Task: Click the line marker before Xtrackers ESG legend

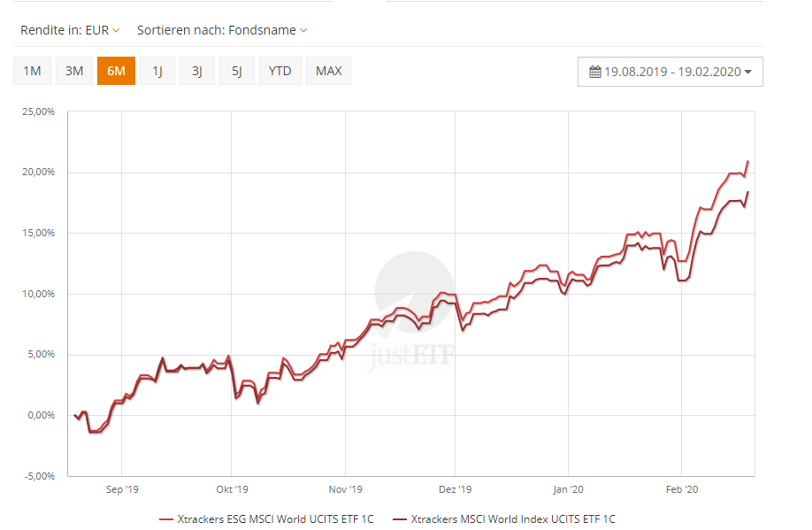Action: coord(166,519)
